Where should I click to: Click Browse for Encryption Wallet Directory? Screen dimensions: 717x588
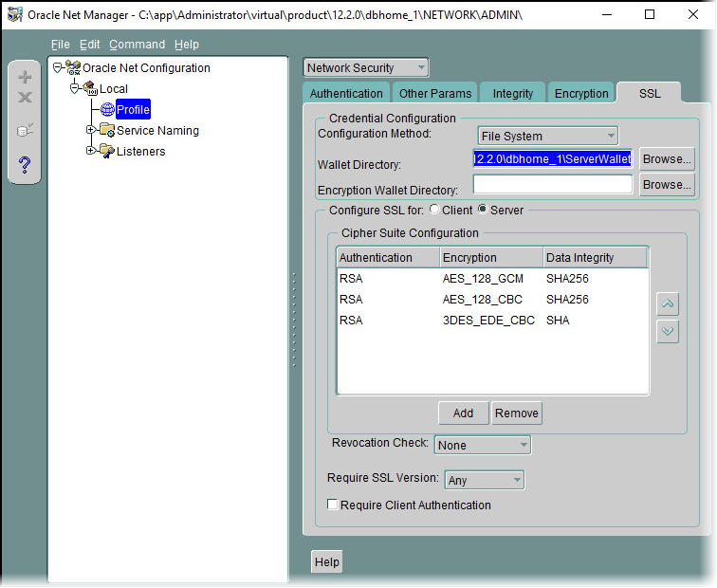(x=667, y=185)
